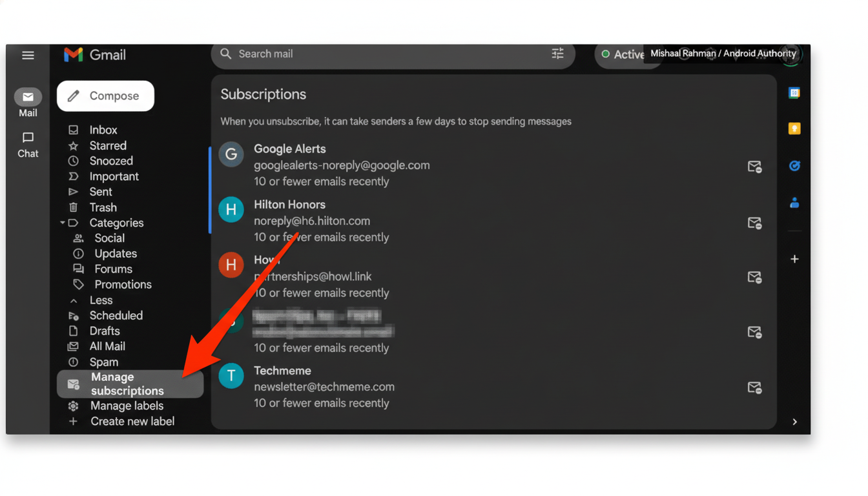Viewport: 868px width, 496px height.
Task: Click unsubscribe icon for Techmeme
Action: tap(754, 387)
